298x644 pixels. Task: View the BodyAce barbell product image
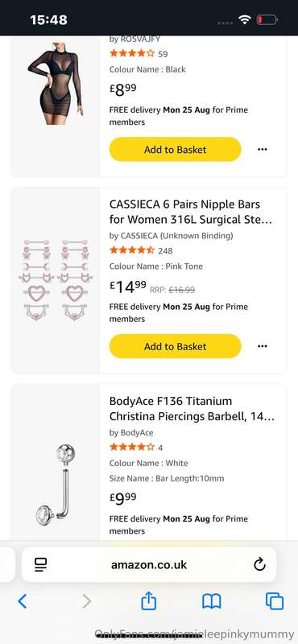pos(56,482)
